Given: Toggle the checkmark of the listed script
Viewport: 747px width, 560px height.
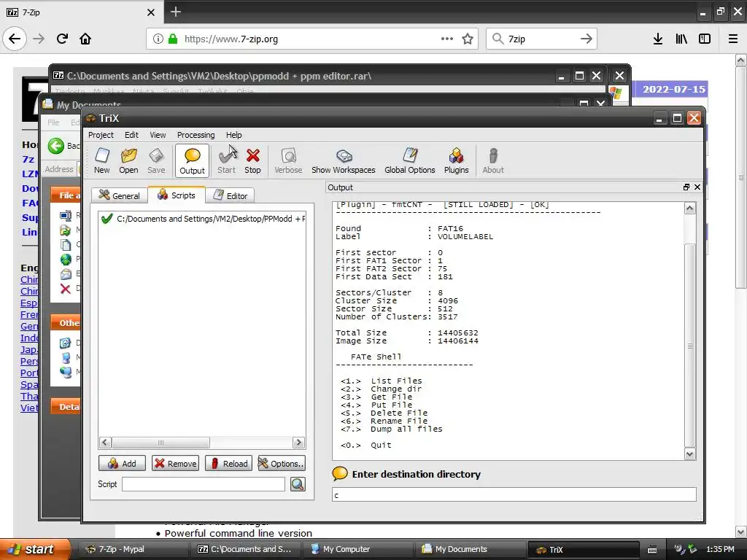Looking at the screenshot, I should (x=107, y=219).
